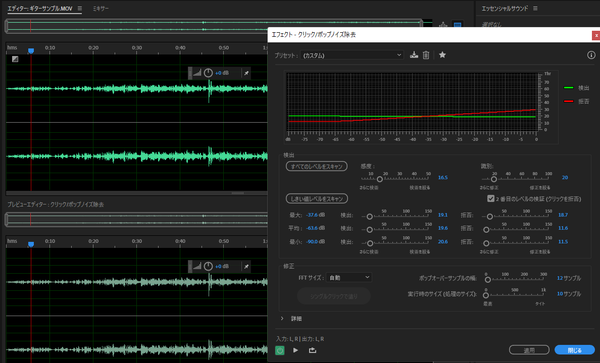Click the 閉じる button
Image resolution: width=600 pixels, height=363 pixels.
(574, 350)
